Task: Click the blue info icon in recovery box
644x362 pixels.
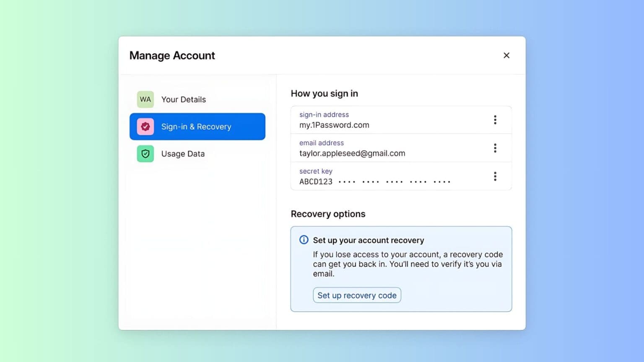Action: click(x=304, y=240)
